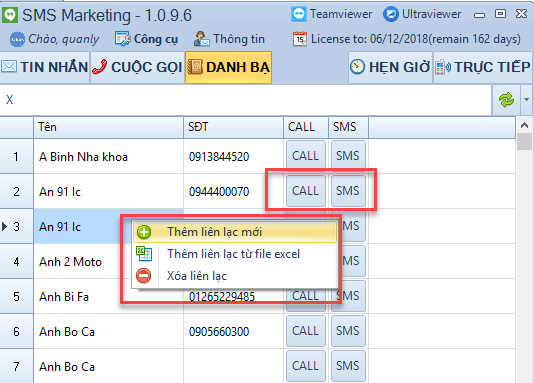Click the Chào, quanly user avatar icon
The width and height of the screenshot is (534, 383).
point(17,39)
